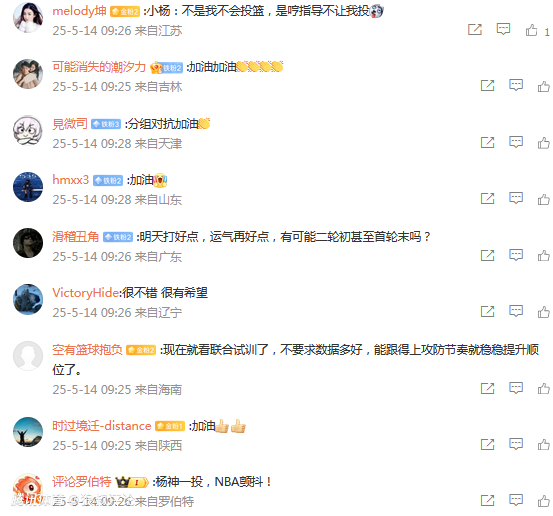
Task: Click the 金粉2 badge beside melody坤
Action: pos(125,12)
